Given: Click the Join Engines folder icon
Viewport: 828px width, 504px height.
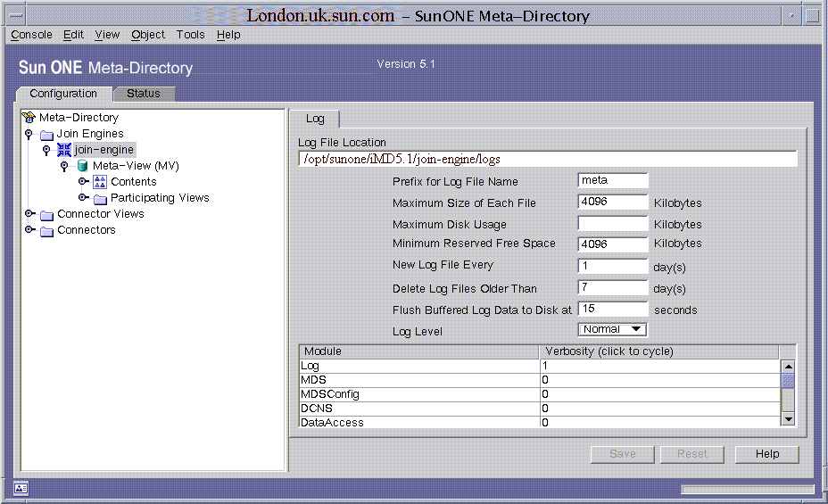Looking at the screenshot, I should coord(47,135).
